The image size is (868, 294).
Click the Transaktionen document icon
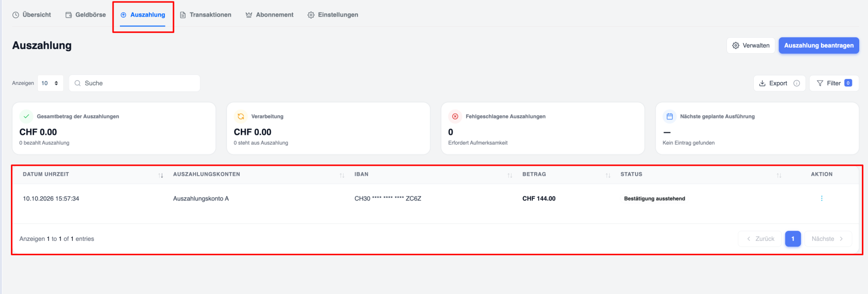coord(183,15)
